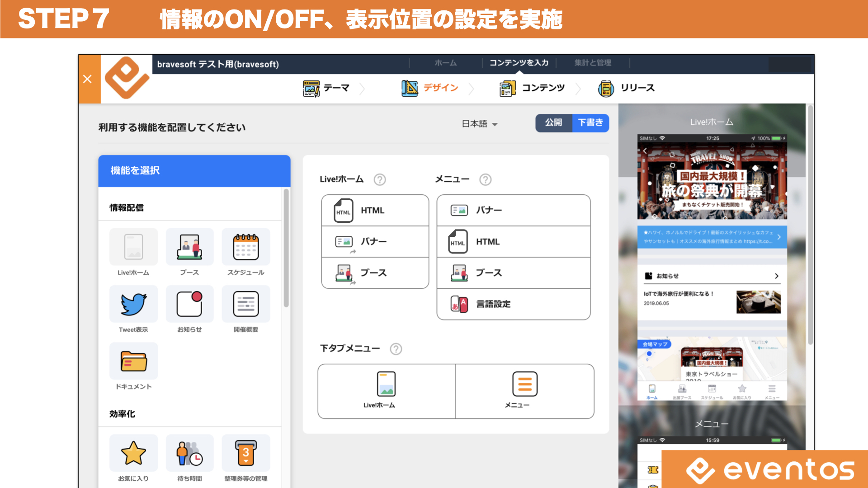Open お知らせ chevron in phone preview

coord(777,276)
